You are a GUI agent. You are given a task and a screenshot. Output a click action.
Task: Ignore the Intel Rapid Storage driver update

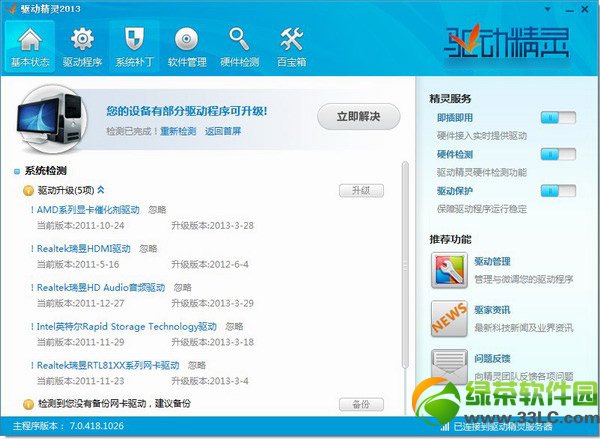[234, 326]
